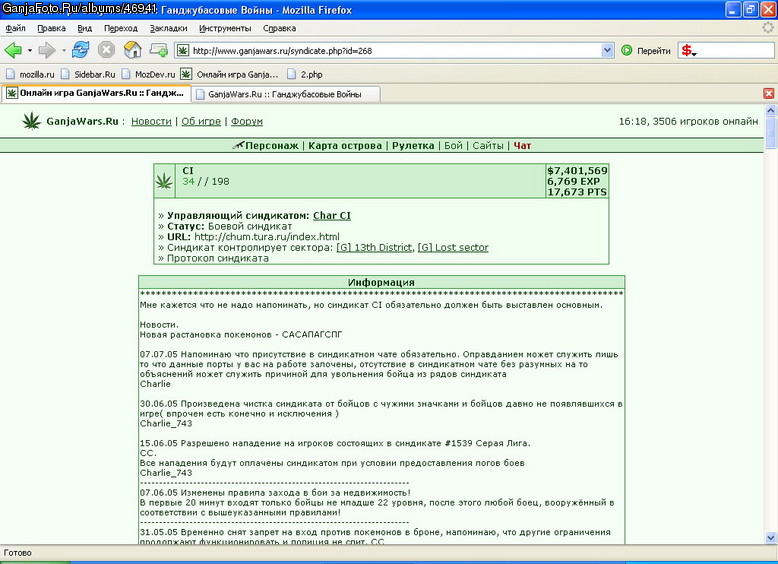Click the leaf site icon in address bar
Image resolution: width=778 pixels, height=564 pixels.
coord(183,51)
